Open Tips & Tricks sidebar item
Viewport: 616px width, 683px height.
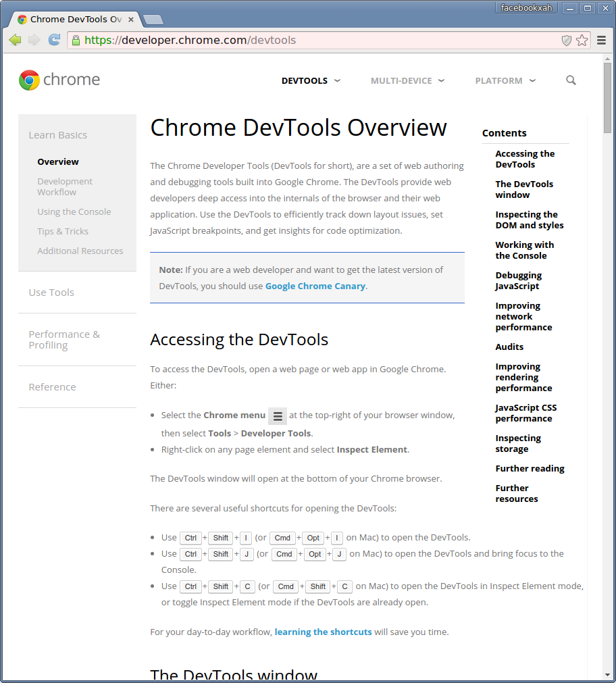[x=63, y=231]
